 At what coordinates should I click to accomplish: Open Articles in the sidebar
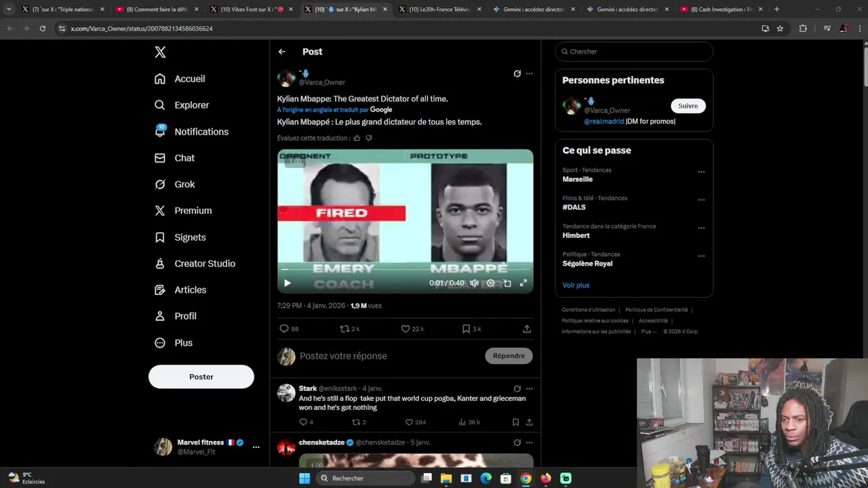[x=180, y=290]
